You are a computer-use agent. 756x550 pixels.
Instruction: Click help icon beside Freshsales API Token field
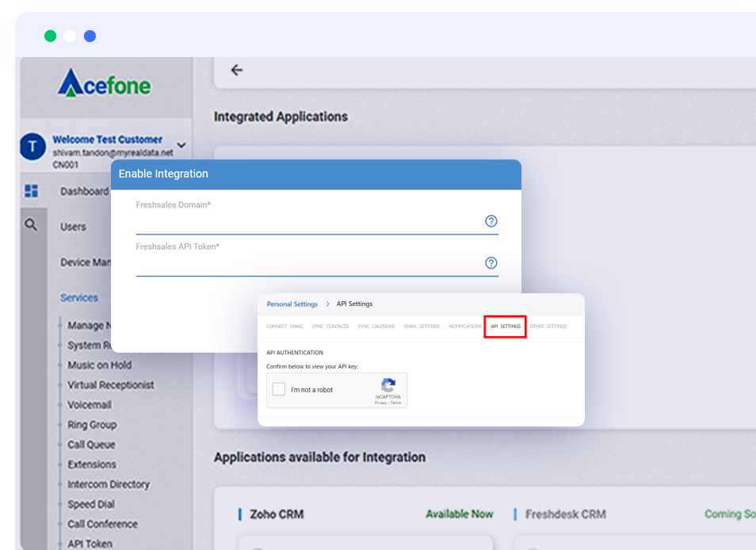491,263
